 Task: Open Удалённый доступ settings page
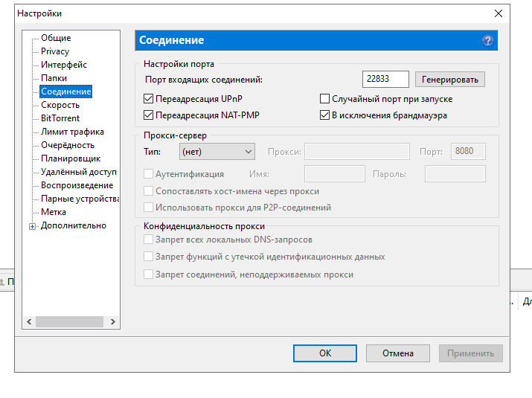pos(78,172)
